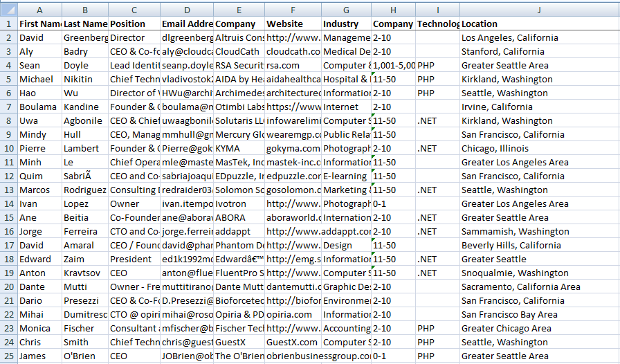Select the 'gokyma.com' website cell
Viewport: 620px width, 364px height.
293,148
